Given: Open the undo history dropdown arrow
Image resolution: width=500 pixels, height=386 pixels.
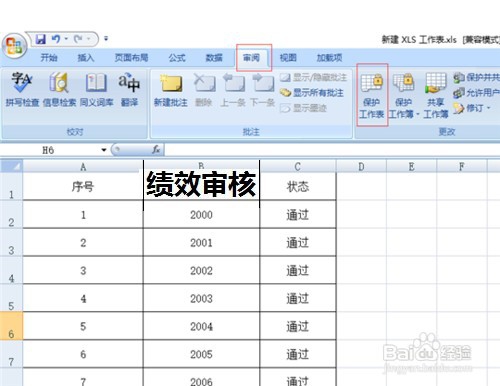Looking at the screenshot, I should pyautogui.click(x=66, y=39).
